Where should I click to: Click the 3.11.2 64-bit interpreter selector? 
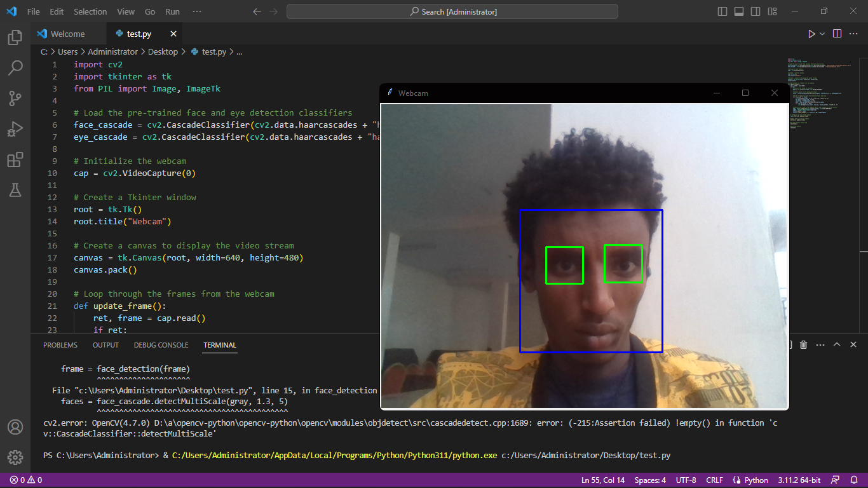799,480
